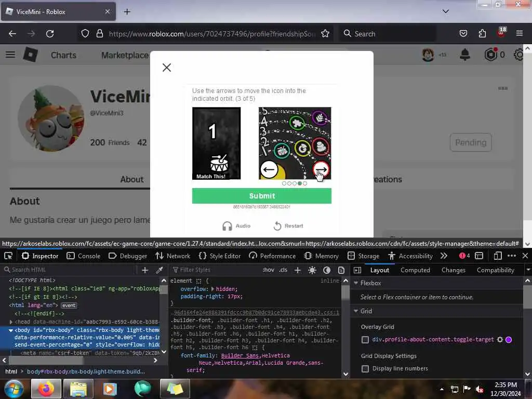Screen dimensions: 532x399
Task: Switch to the Console devtools tab
Action: click(x=84, y=256)
